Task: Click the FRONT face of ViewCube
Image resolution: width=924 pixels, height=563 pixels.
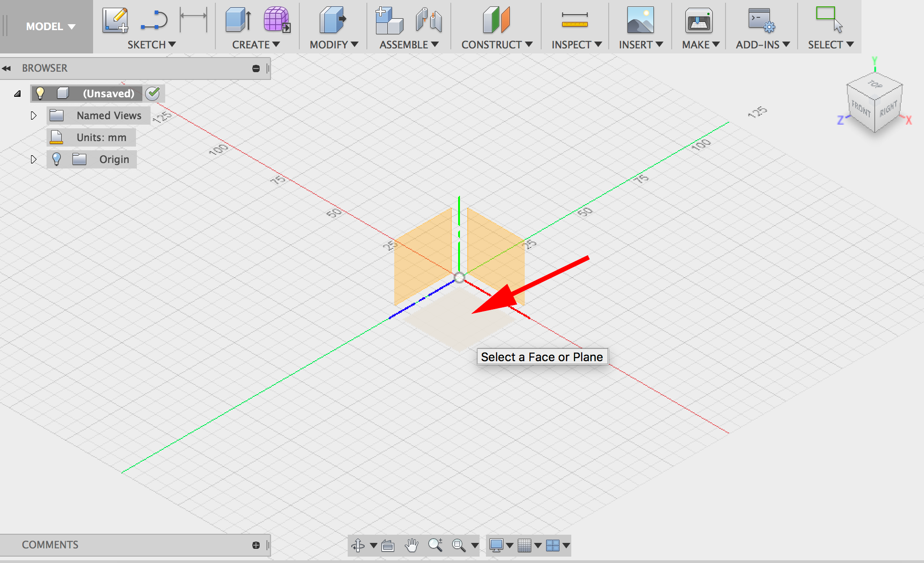Action: tap(861, 109)
